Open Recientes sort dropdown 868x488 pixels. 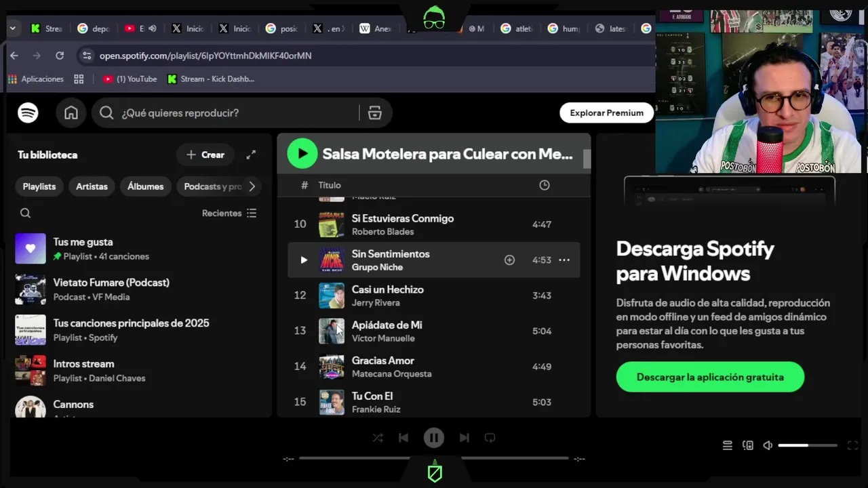click(x=229, y=213)
